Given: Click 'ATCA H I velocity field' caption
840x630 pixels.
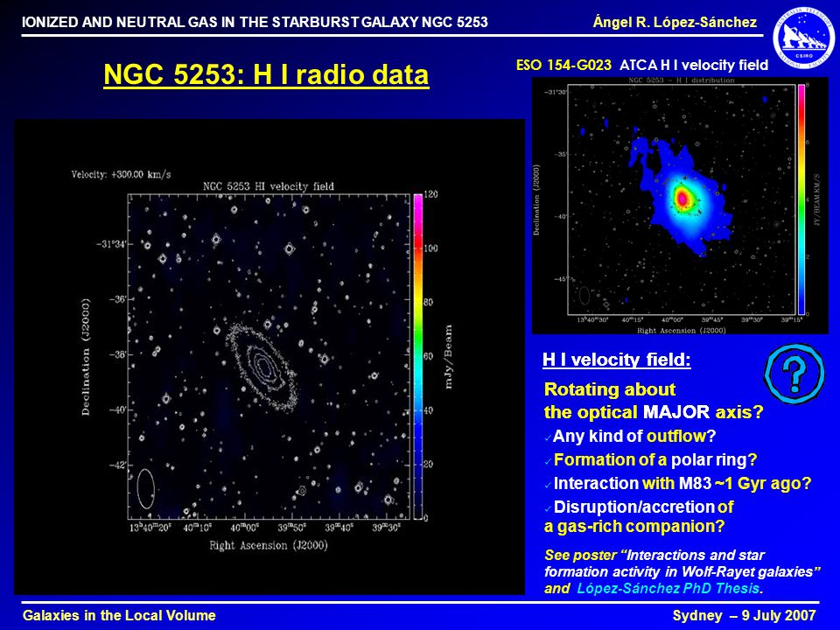Looking at the screenshot, I should click(694, 65).
